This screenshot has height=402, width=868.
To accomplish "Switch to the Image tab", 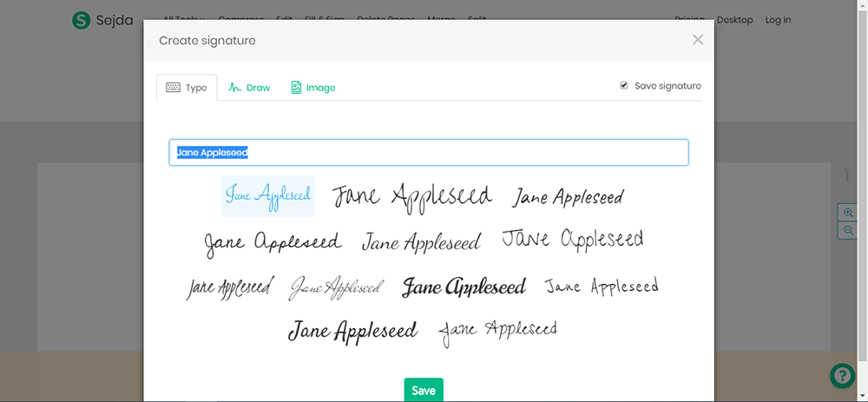I will tap(312, 88).
